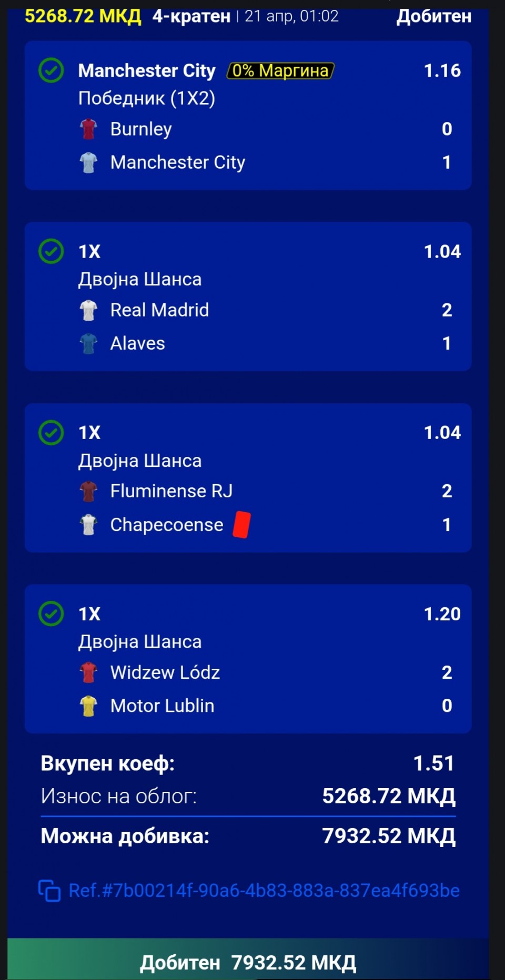Click the 4-кратен bet type label
The image size is (505, 980).
(191, 16)
